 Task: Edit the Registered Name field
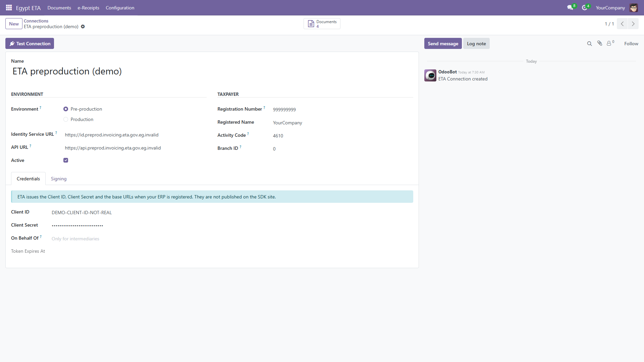pyautogui.click(x=342, y=123)
